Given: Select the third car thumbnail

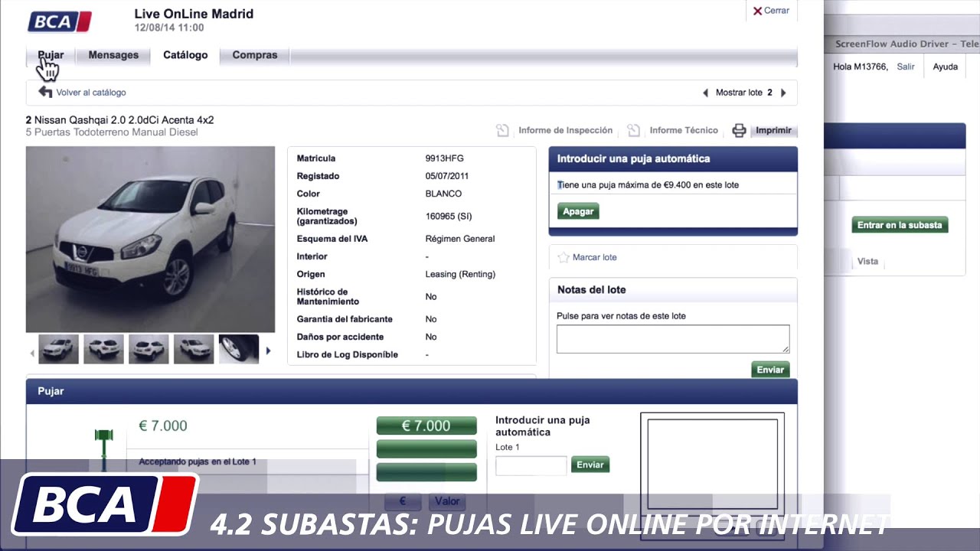Looking at the screenshot, I should click(x=149, y=349).
